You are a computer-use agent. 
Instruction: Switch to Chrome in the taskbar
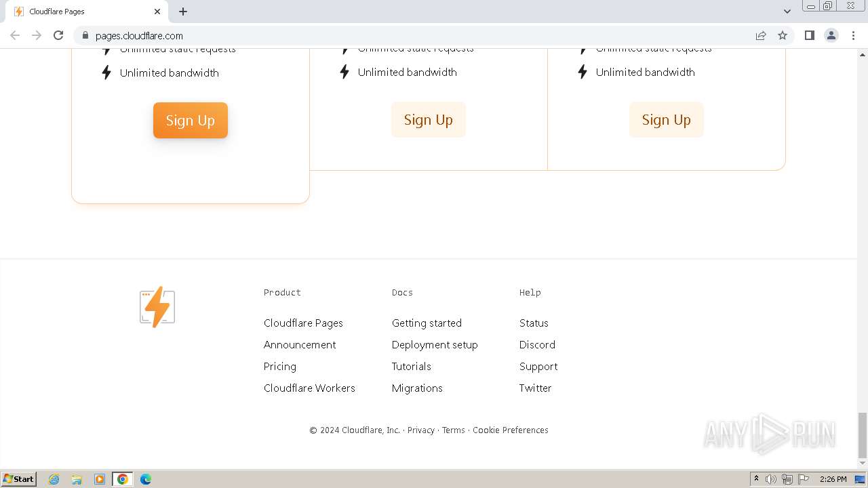pos(123,479)
